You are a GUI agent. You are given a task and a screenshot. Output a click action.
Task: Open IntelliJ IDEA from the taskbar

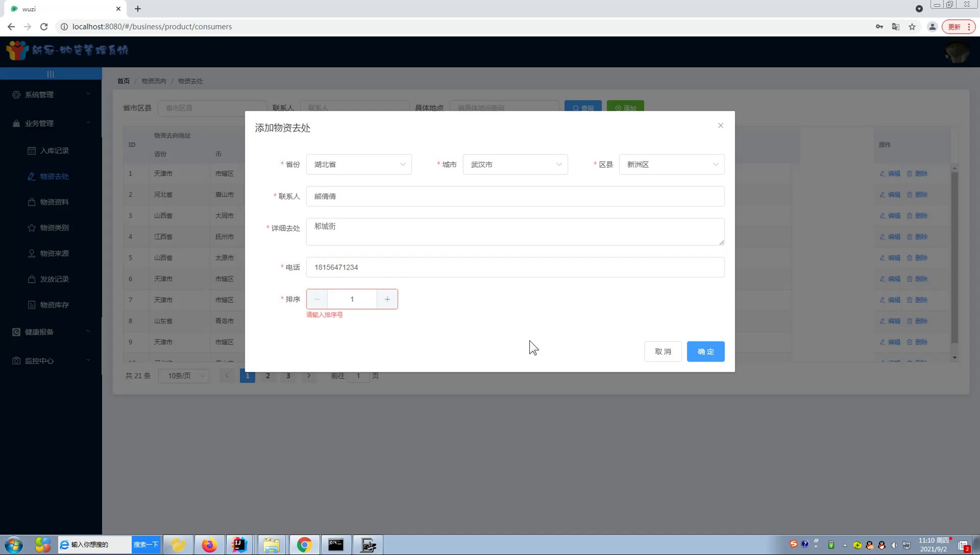pos(239,545)
